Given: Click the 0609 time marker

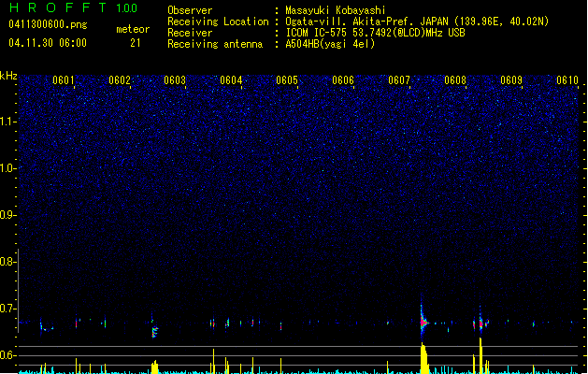Looking at the screenshot, I should [511, 80].
